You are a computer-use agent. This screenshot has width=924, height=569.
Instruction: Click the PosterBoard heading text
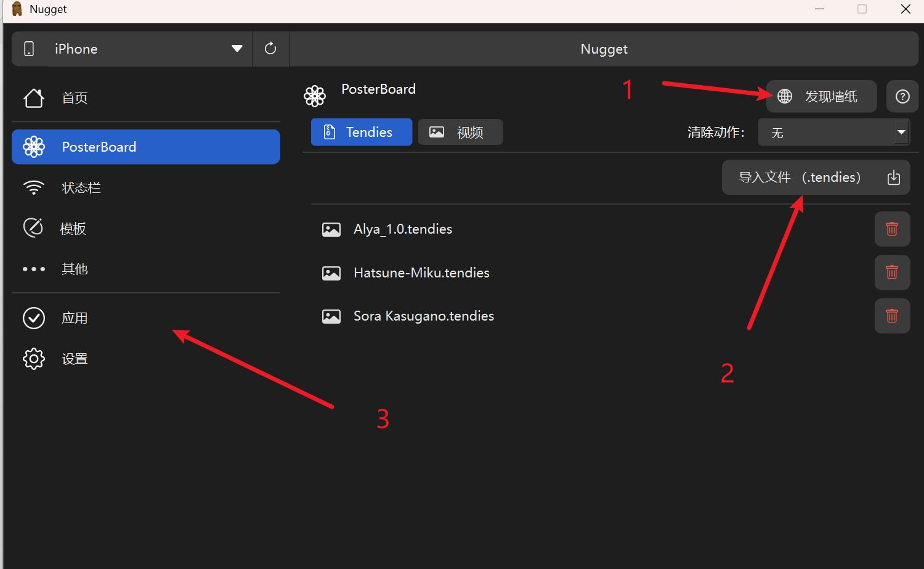(378, 89)
